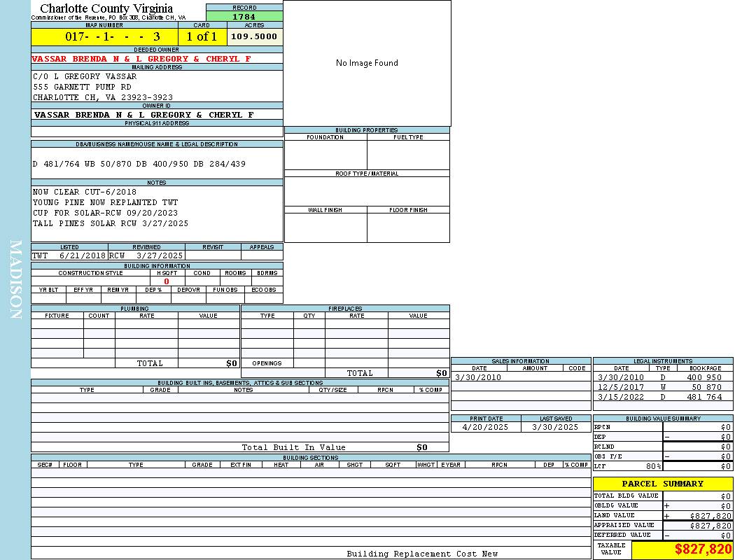Click the acres value 109.5000
Viewport: 735px width, 560px height.
click(254, 36)
